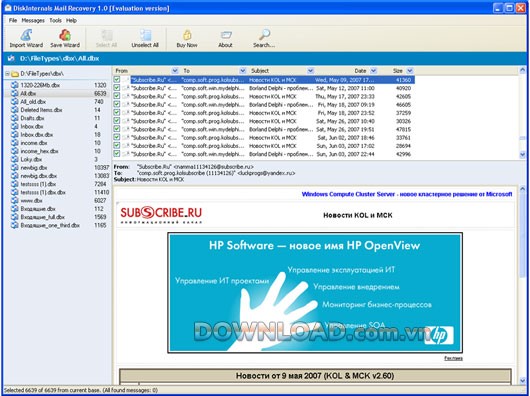Select Inbox.dbx.dbx in the folder tree
The width and height of the screenshot is (530, 396).
pos(37,135)
